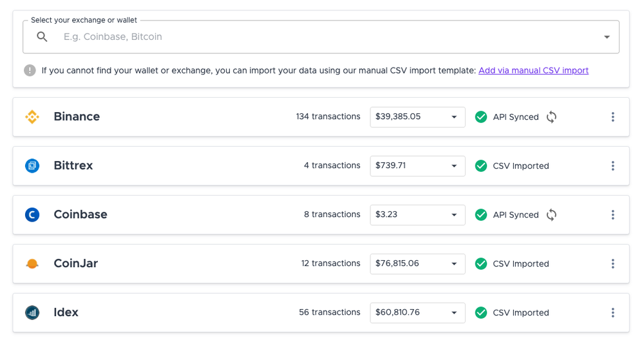The width and height of the screenshot is (644, 340).
Task: Click CoinJar CSV Imported label
Action: point(521,263)
